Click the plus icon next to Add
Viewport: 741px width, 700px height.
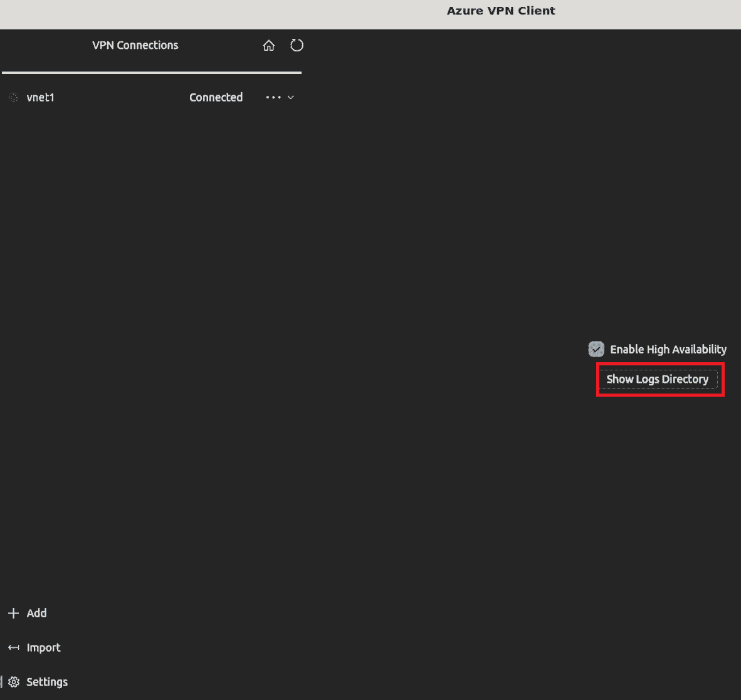pyautogui.click(x=14, y=613)
